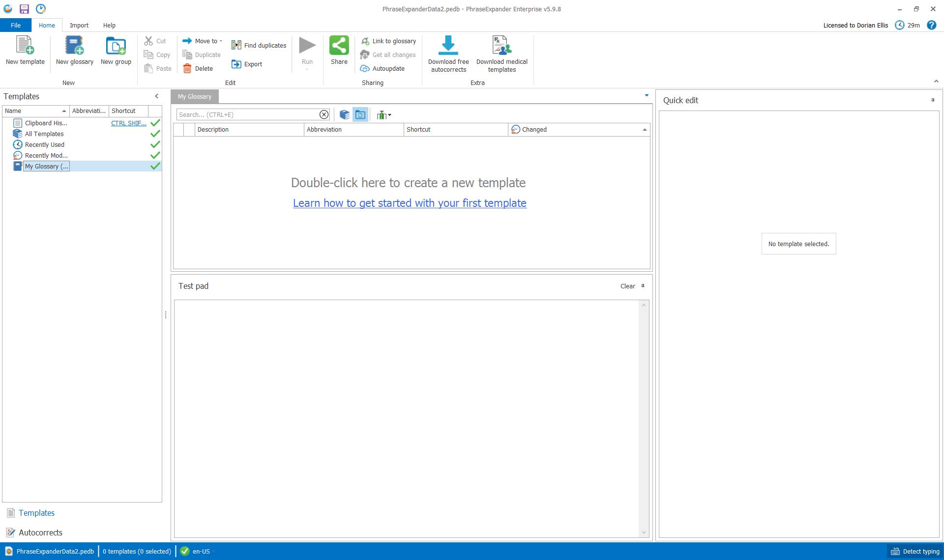Create a New glossary
The image size is (944, 560).
[x=74, y=46]
